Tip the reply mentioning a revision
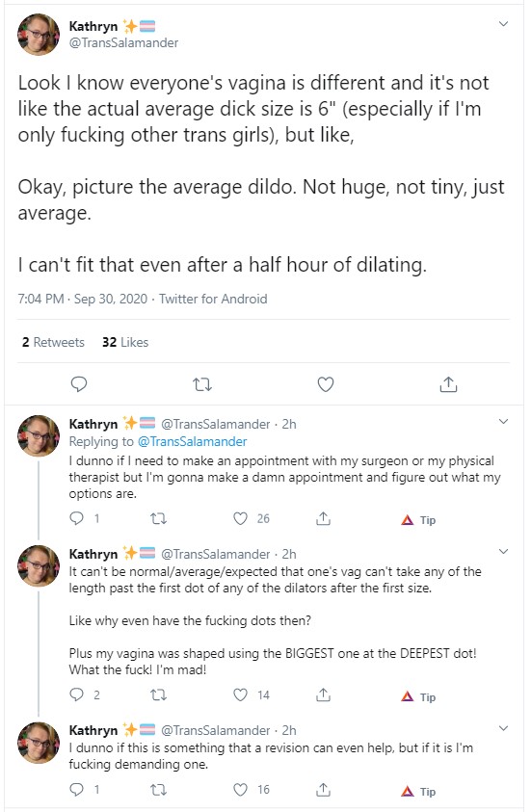531x812 pixels. coord(418,791)
